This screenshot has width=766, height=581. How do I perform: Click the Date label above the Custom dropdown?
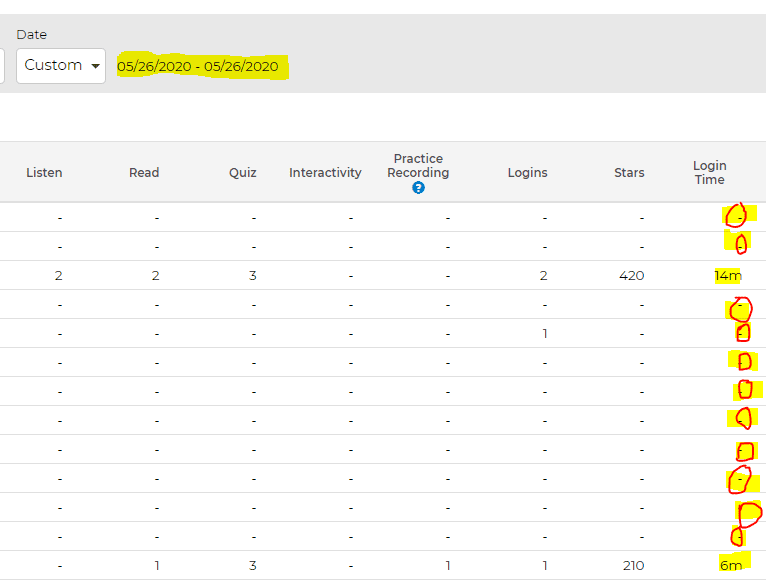(32, 35)
